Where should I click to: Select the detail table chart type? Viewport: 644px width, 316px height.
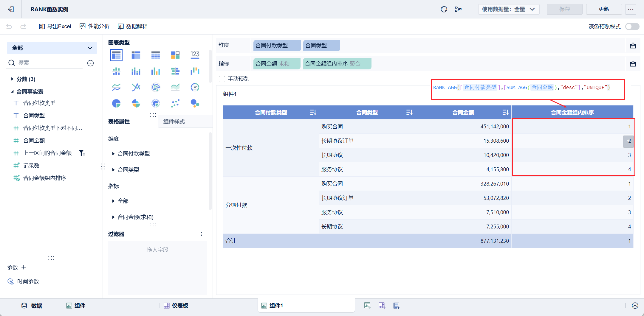tap(156, 55)
